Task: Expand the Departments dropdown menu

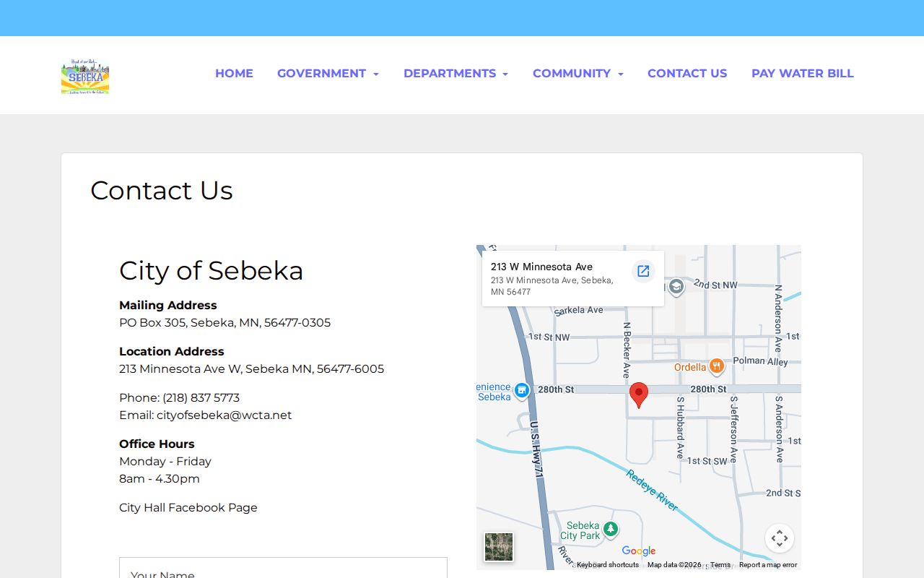Action: tap(456, 74)
